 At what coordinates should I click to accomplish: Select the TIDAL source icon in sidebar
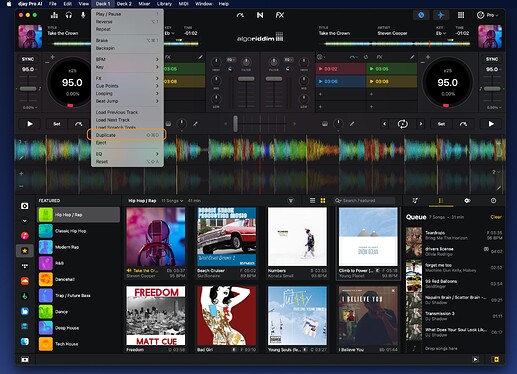click(x=25, y=266)
